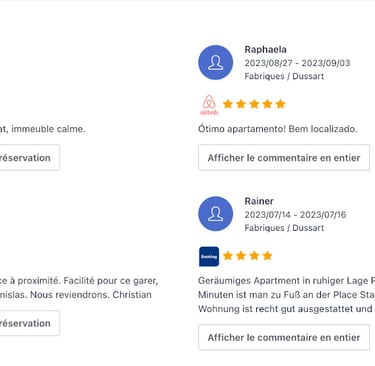Click Rainer's stay dates 2023/07/14 - 2023/07/16

[x=295, y=215]
